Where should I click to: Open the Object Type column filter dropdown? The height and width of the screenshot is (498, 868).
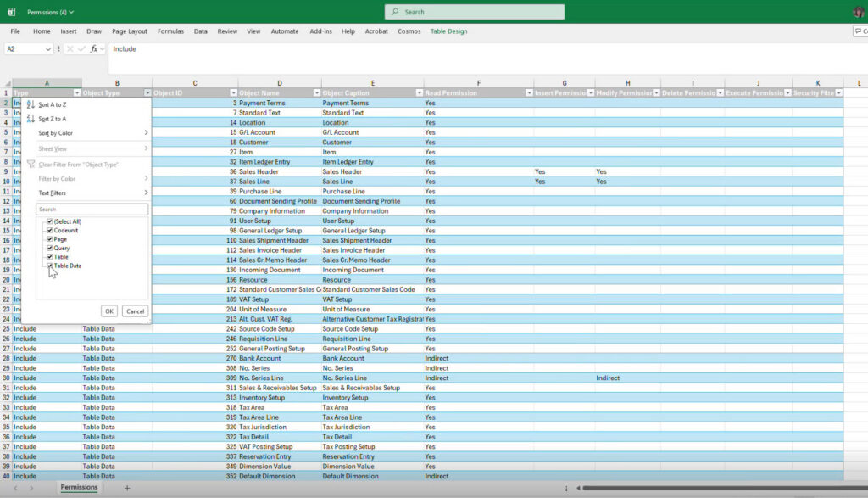[147, 93]
